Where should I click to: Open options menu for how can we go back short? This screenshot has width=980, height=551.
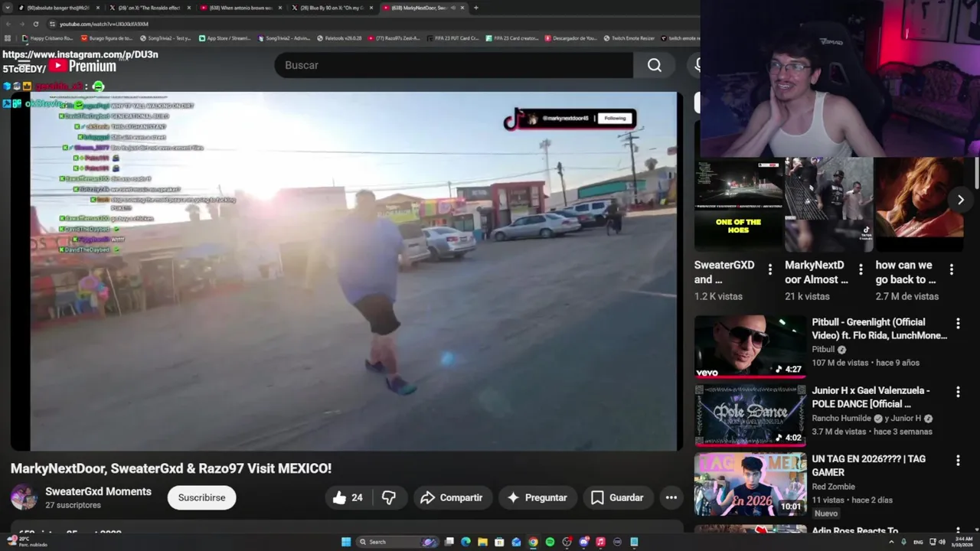tap(952, 269)
